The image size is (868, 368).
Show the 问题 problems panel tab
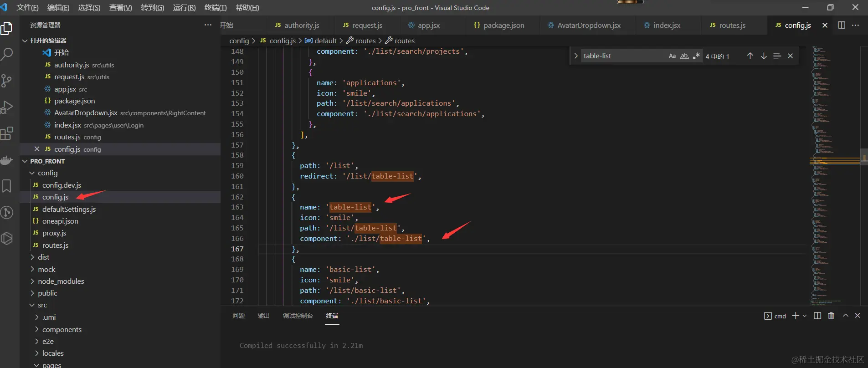pos(238,316)
